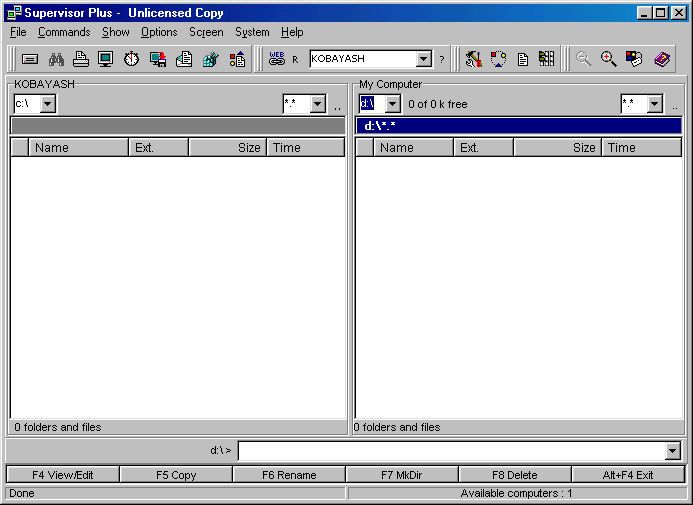Click the stopwatch timer icon
The height and width of the screenshot is (505, 693).
tap(131, 59)
